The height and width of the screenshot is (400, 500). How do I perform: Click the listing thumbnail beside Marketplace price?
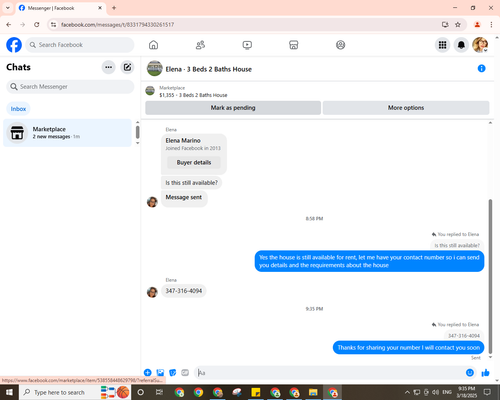click(150, 91)
